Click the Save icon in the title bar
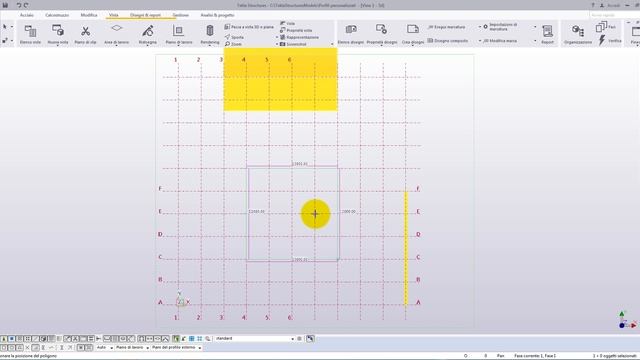Viewport: 640px width, 360px height. pos(5,5)
